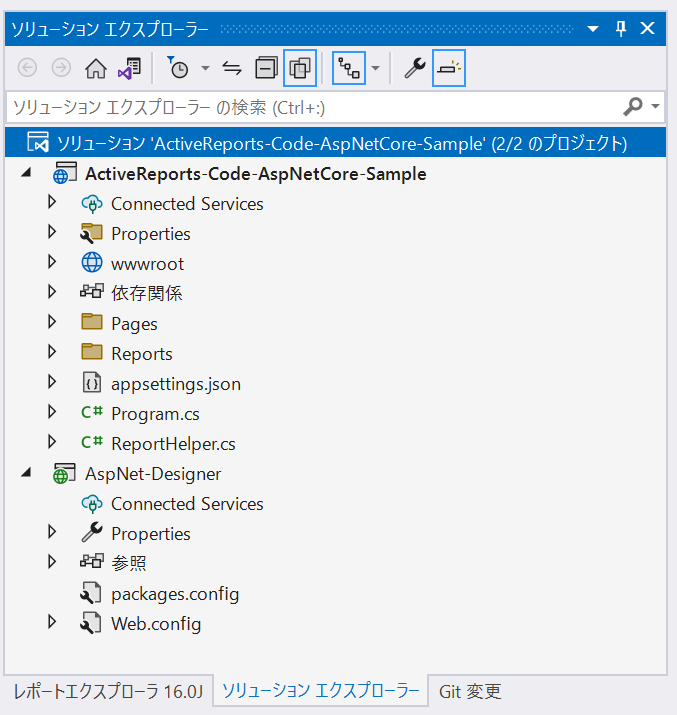Expand first project's Connected Services

52,202
